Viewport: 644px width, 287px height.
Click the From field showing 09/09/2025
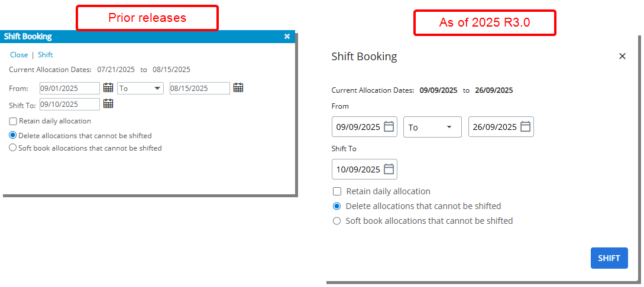tap(364, 127)
